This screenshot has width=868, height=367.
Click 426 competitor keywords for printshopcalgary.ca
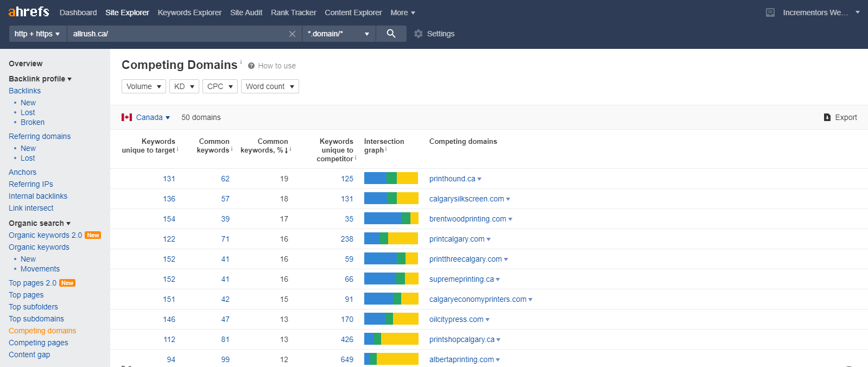point(347,339)
